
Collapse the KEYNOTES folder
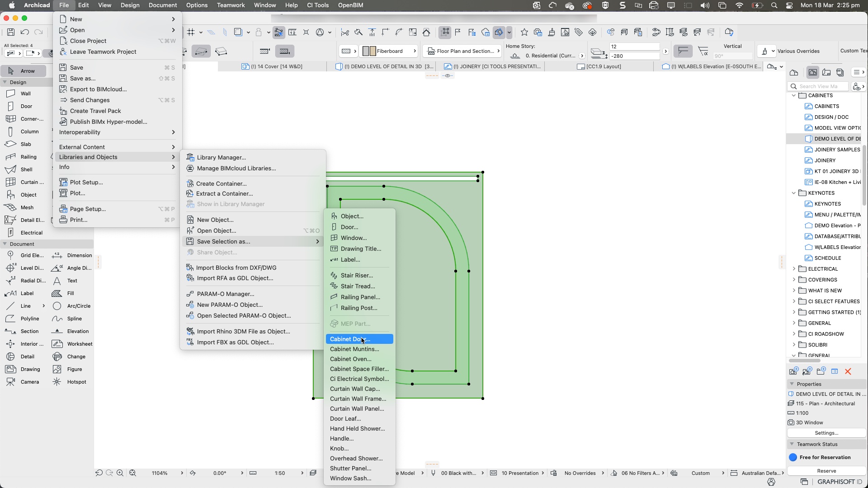click(x=794, y=193)
